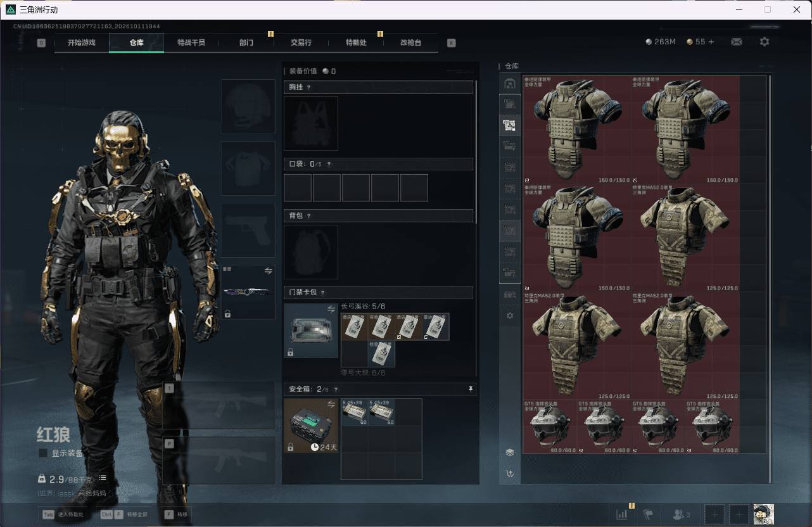The width and height of the screenshot is (812, 527).
Task: Click the empty chest rig slot under 胸挂
Action: 311,123
